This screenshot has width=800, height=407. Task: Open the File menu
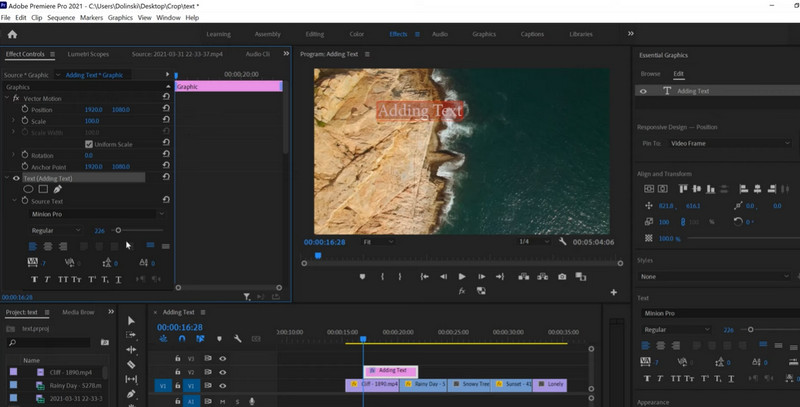pos(6,17)
